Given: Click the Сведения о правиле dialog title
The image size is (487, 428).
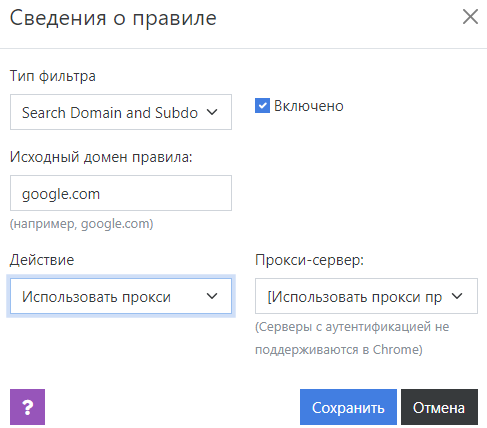Looking at the screenshot, I should click(x=113, y=18).
